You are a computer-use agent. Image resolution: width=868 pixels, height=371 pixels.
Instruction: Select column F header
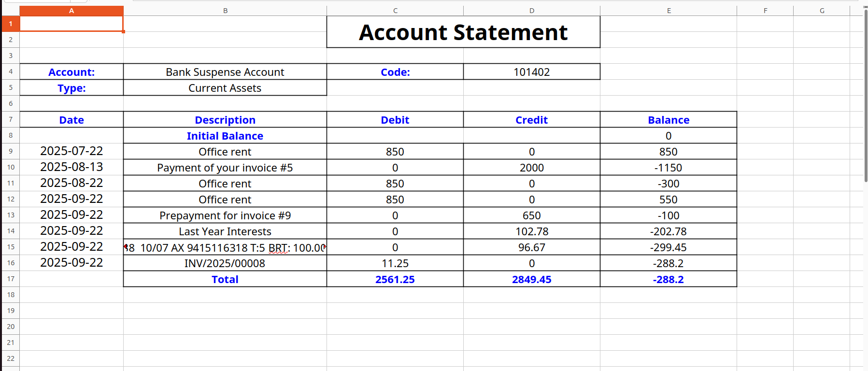(765, 11)
